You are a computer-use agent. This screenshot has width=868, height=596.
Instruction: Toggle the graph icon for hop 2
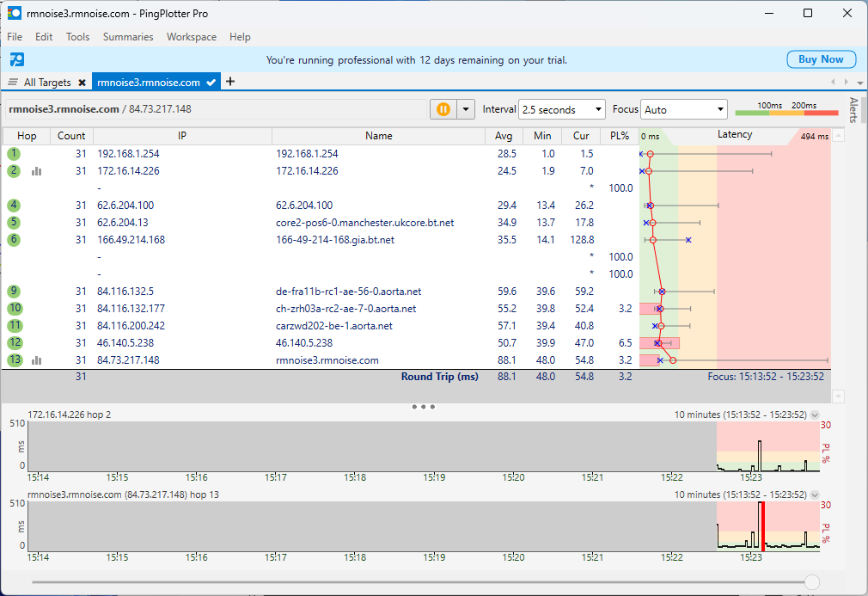[37, 171]
